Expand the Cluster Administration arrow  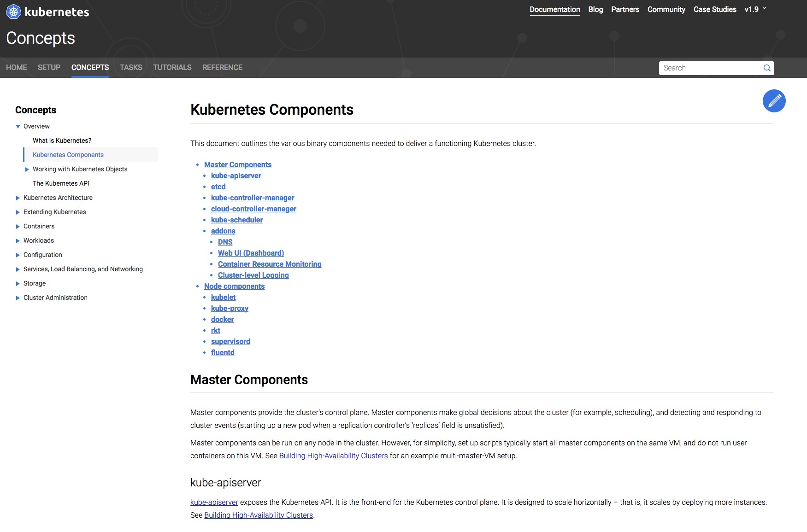point(18,298)
